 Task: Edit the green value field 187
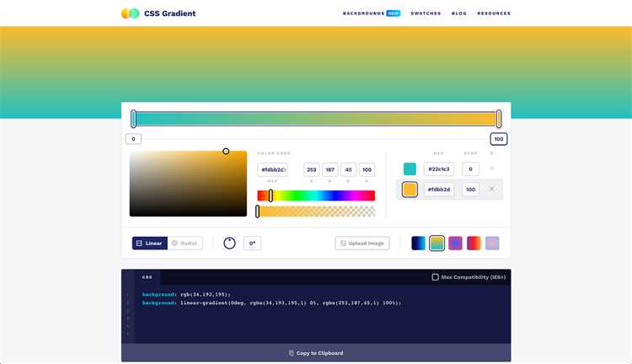[x=330, y=169]
